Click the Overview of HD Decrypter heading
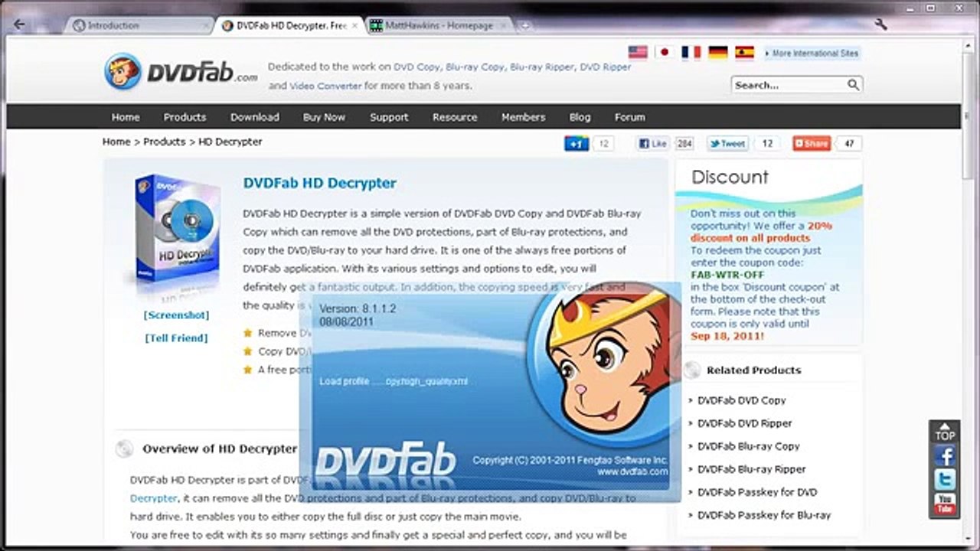The width and height of the screenshot is (980, 551). pyautogui.click(x=220, y=448)
